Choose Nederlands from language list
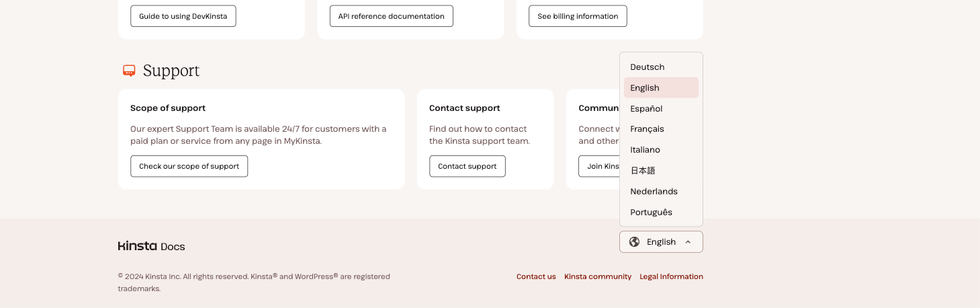 point(654,192)
